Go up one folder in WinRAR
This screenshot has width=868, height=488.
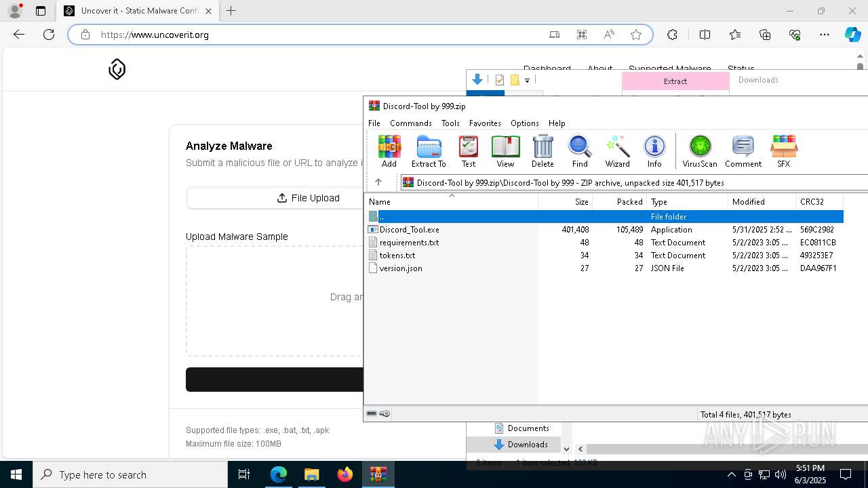click(x=378, y=182)
